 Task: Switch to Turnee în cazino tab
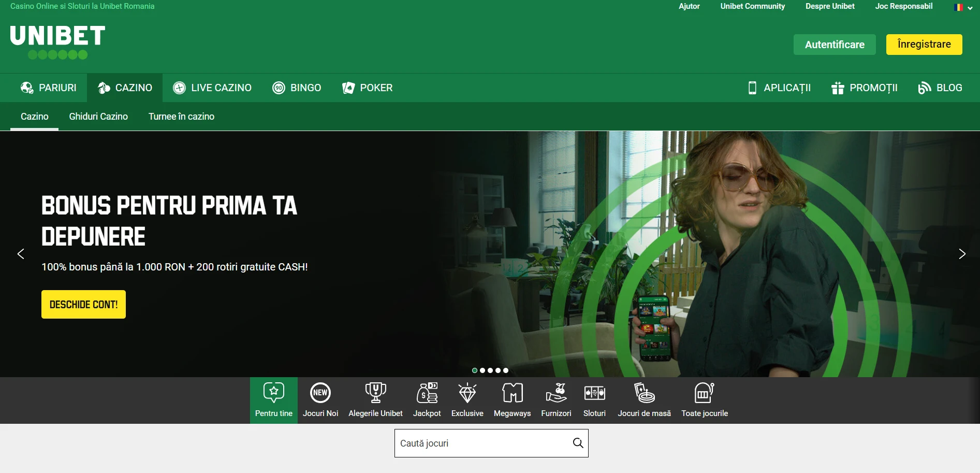pyautogui.click(x=181, y=117)
